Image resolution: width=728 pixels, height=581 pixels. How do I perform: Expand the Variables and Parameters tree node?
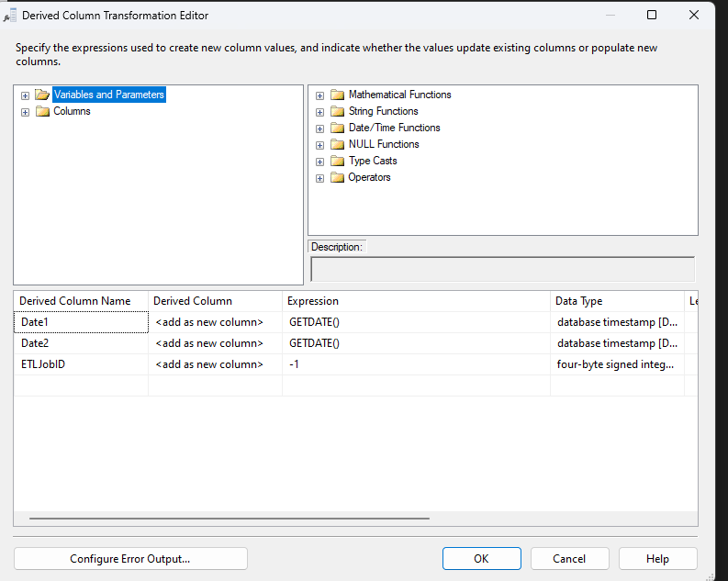point(25,95)
